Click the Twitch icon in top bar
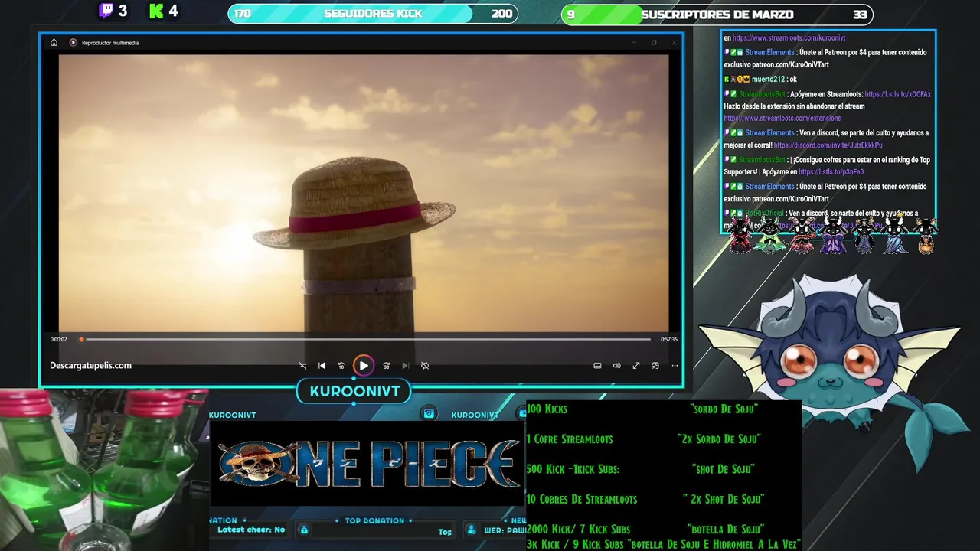The height and width of the screenshot is (551, 980). coord(106,11)
